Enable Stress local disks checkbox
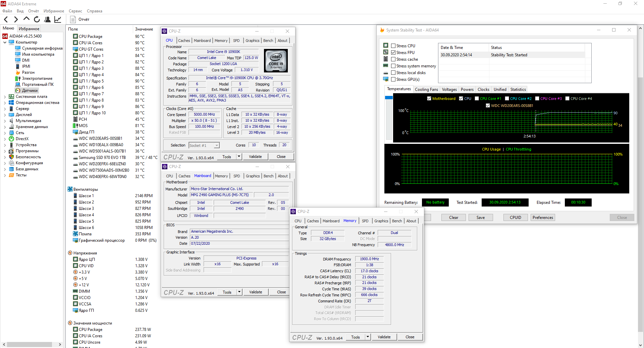This screenshot has width=644, height=348. point(393,73)
